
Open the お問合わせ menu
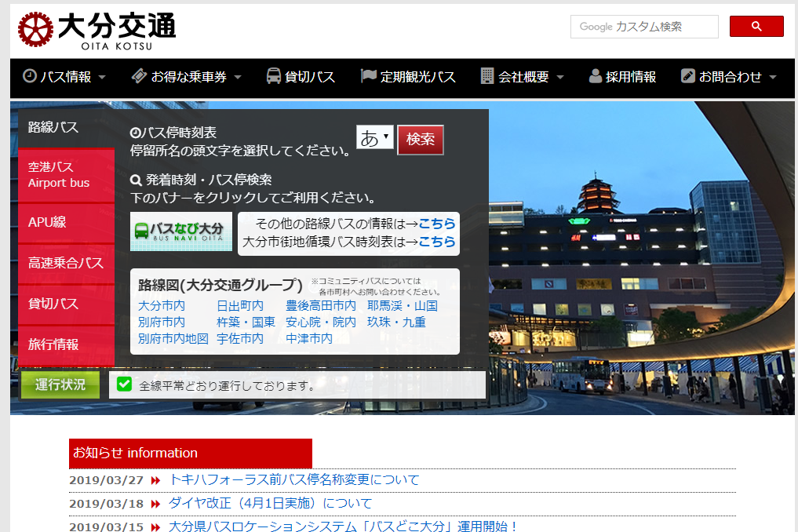click(729, 77)
